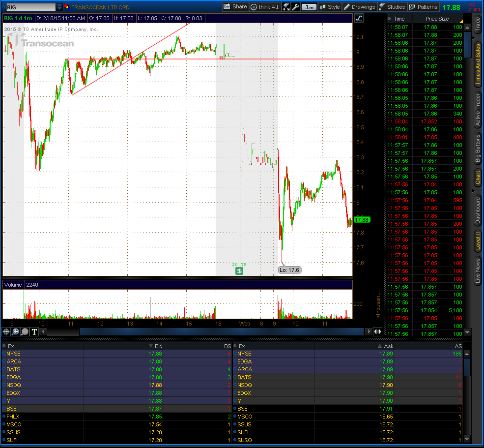The height and width of the screenshot is (448, 484).
Task: Click Time column header in Time and Sales
Action: (x=399, y=19)
